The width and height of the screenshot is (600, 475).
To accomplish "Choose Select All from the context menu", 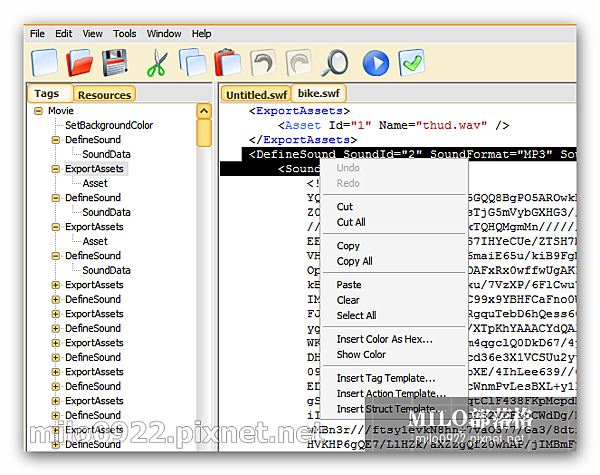I will tap(394, 315).
